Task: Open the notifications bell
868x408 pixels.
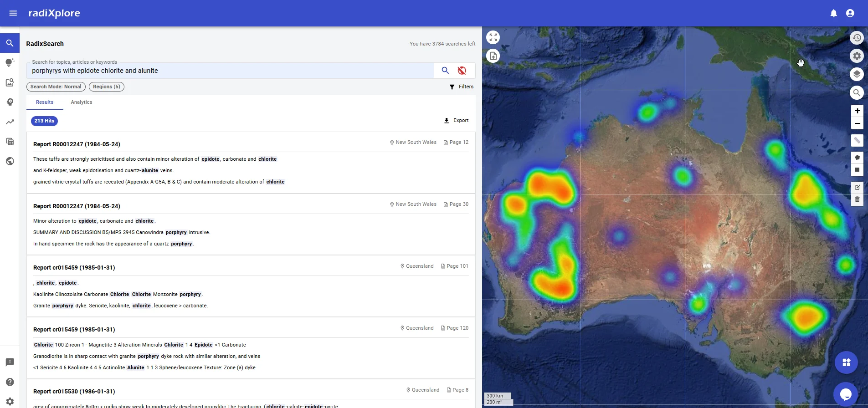Action: (x=833, y=13)
